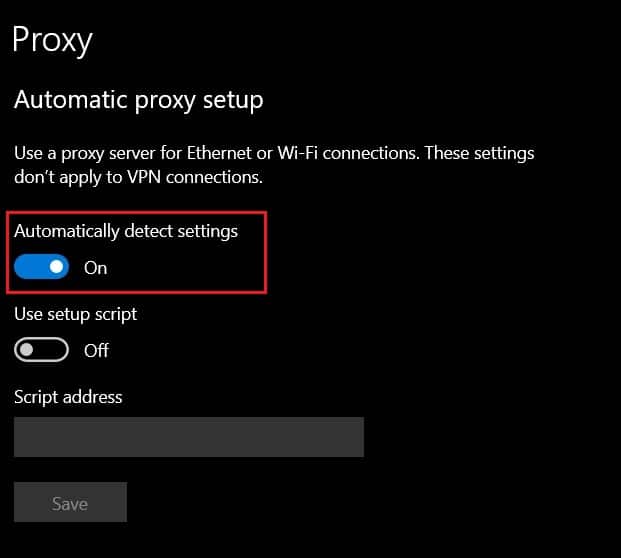Viewport: 621px width, 558px height.
Task: Click the white knob of the blue switch
Action: [56, 267]
